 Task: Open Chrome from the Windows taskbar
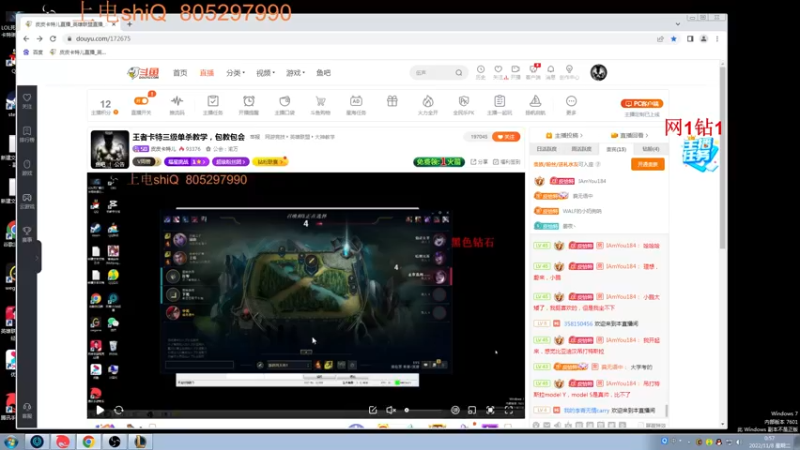(x=88, y=441)
